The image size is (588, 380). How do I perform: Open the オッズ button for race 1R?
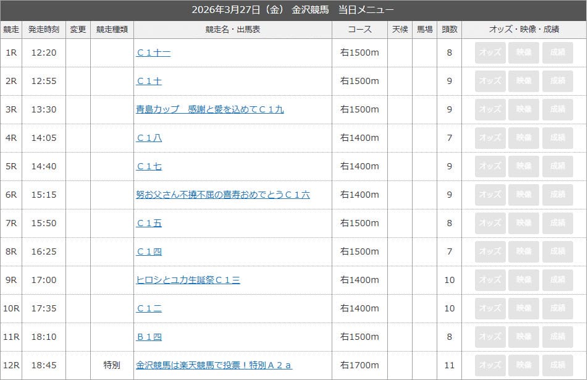(x=489, y=53)
